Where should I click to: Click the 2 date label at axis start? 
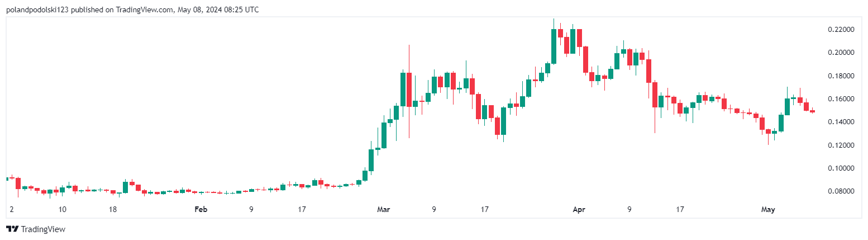point(11,210)
